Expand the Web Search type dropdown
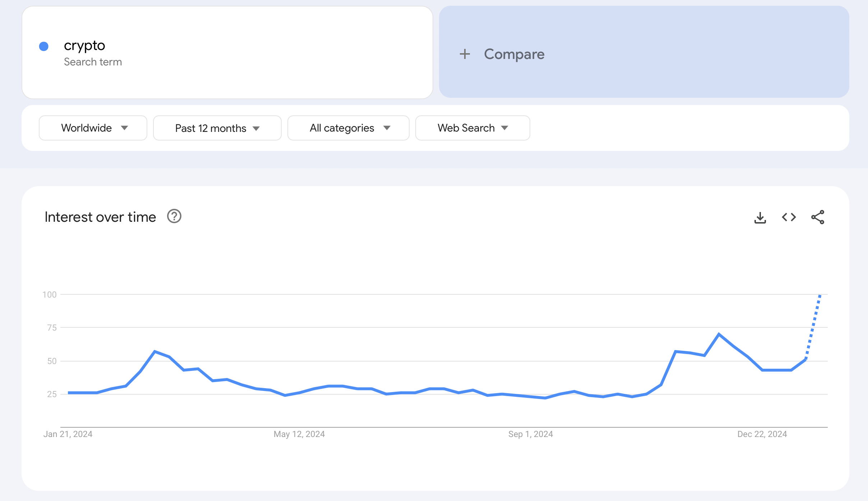This screenshot has height=501, width=868. click(x=472, y=128)
